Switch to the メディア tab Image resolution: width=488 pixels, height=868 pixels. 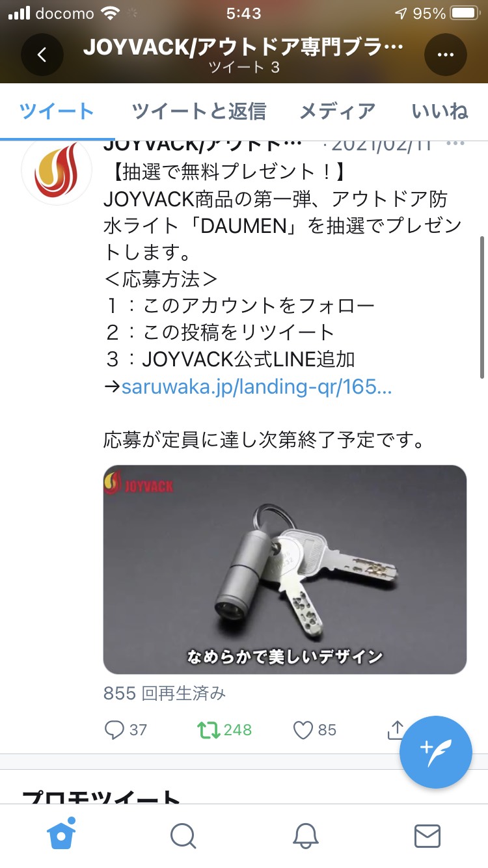point(337,111)
